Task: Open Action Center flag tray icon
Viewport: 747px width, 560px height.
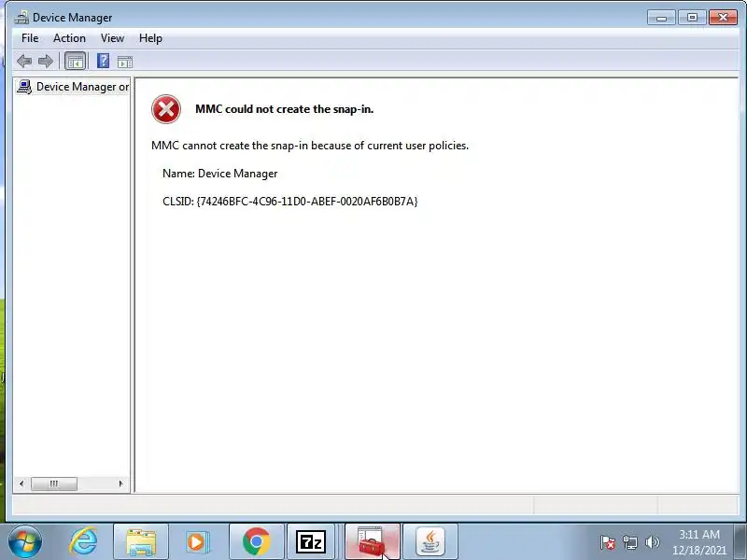Action: (608, 542)
